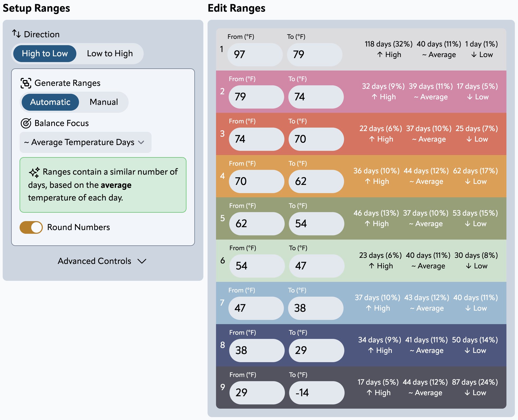Open the Average Temperature Days dropdown
This screenshot has height=420, width=518.
85,142
